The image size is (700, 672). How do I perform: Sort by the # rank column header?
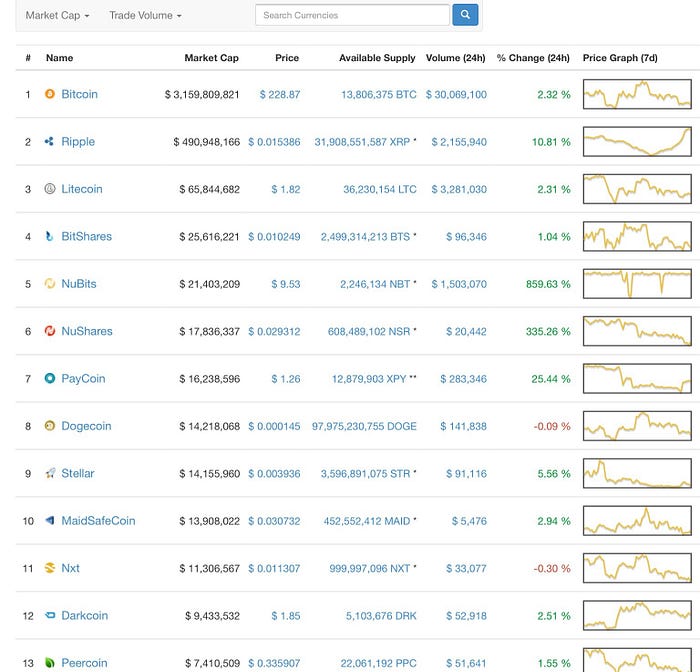coord(28,58)
